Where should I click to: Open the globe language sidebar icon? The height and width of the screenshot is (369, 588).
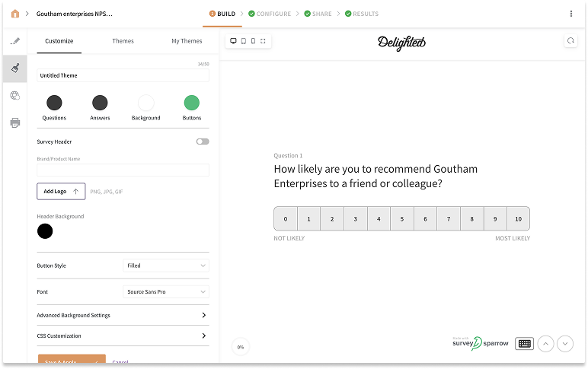pyautogui.click(x=15, y=96)
